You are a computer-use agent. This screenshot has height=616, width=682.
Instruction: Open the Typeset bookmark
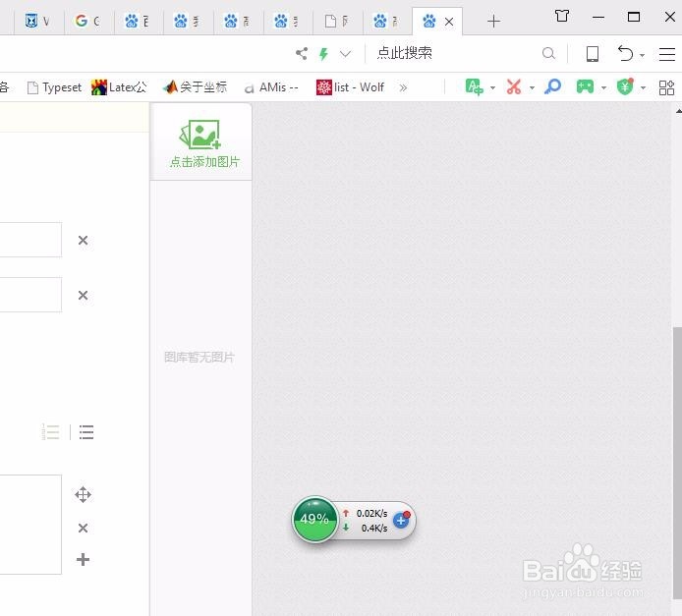pos(54,87)
